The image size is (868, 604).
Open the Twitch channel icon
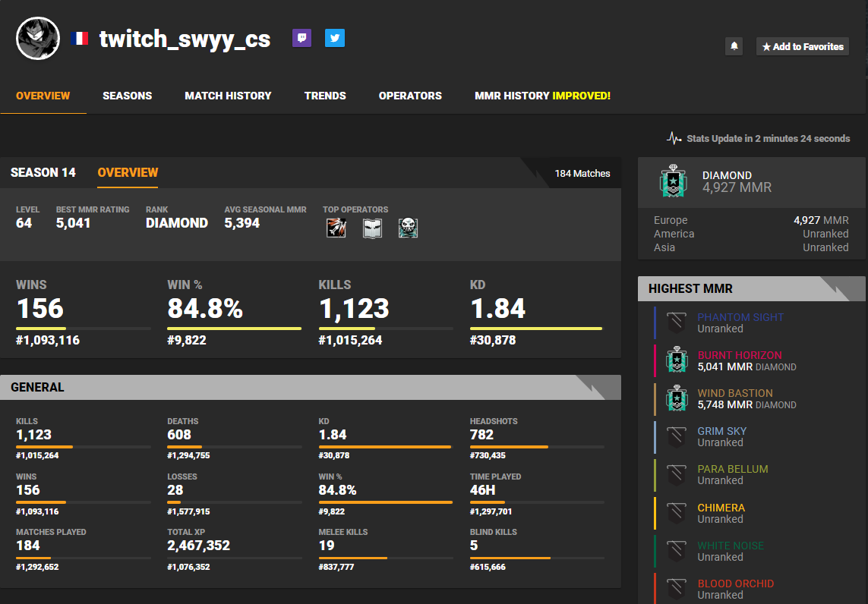pos(301,38)
